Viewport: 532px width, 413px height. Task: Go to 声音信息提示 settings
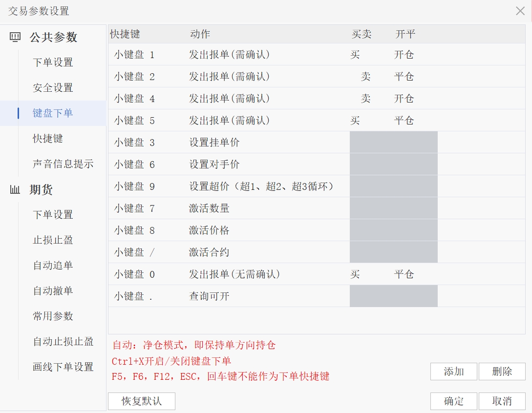63,164
